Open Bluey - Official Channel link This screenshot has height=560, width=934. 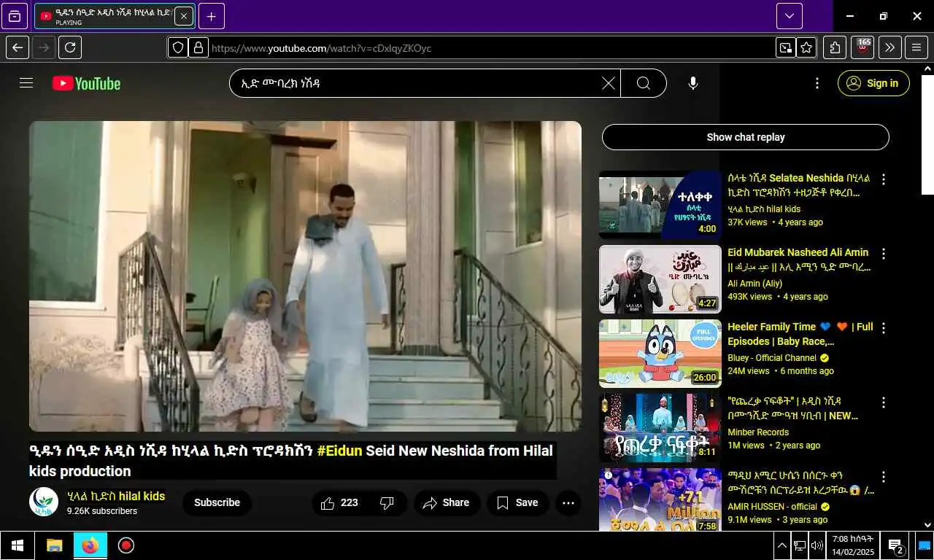pyautogui.click(x=772, y=358)
